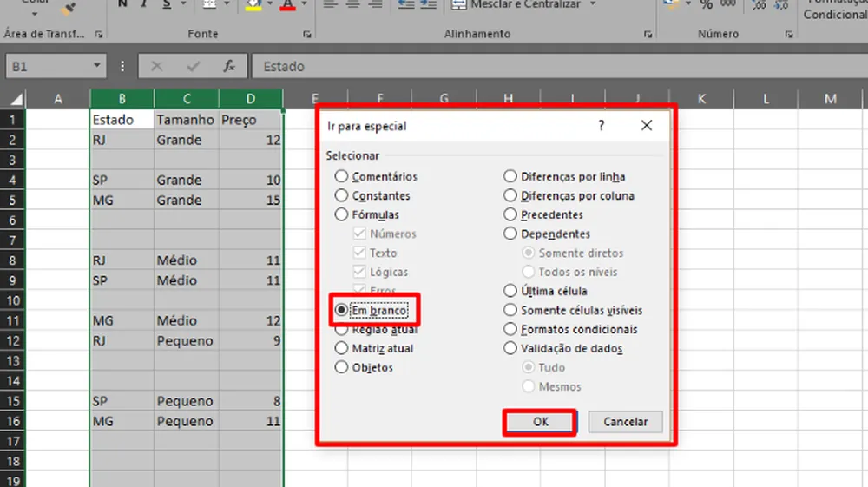The height and width of the screenshot is (487, 868).
Task: Select Diferenças por linha option
Action: click(x=564, y=176)
